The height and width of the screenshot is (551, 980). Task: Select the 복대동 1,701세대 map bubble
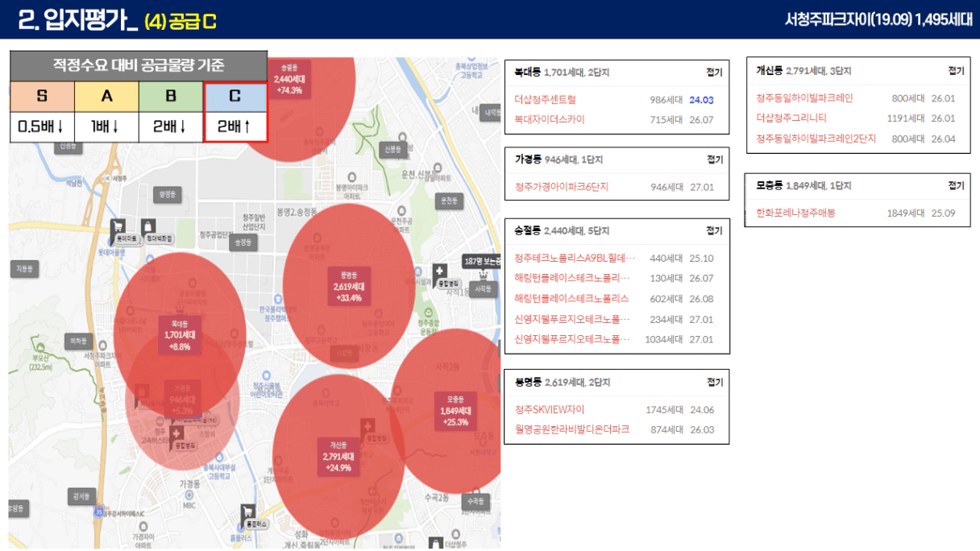(180, 336)
